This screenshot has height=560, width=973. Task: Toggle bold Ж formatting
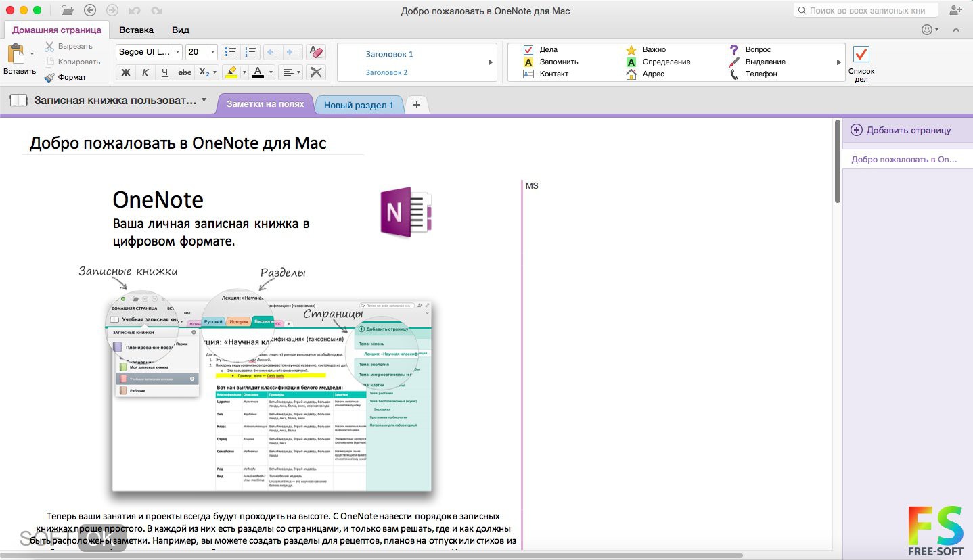tap(126, 72)
